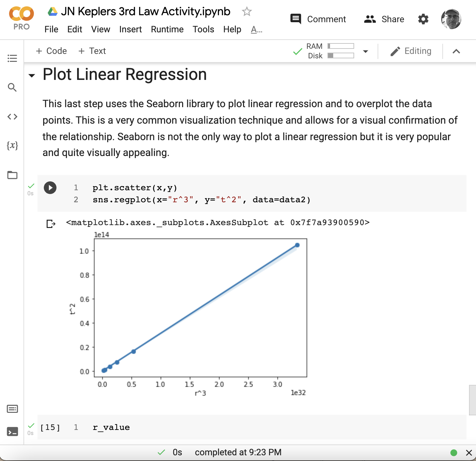Open the Runtime menu

pyautogui.click(x=167, y=29)
